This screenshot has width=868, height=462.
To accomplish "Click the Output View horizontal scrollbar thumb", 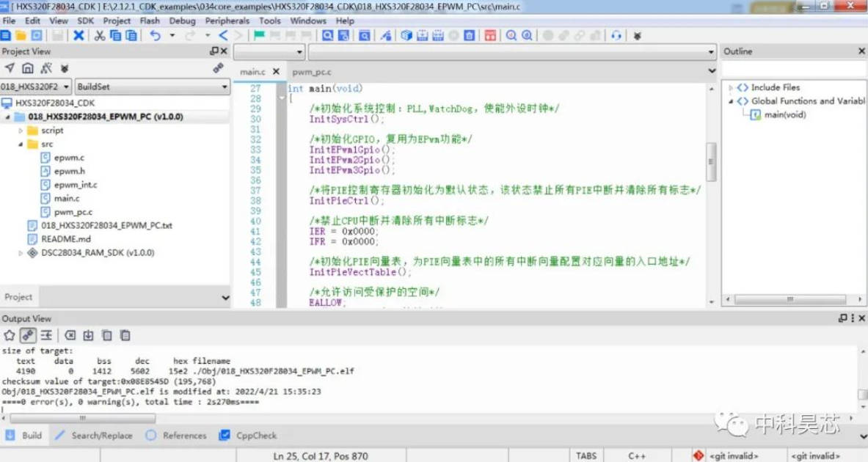I will click(83, 418).
